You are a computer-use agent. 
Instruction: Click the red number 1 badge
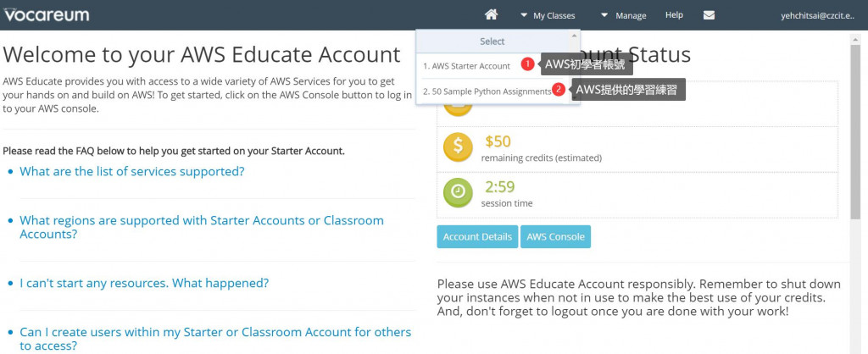pyautogui.click(x=527, y=64)
